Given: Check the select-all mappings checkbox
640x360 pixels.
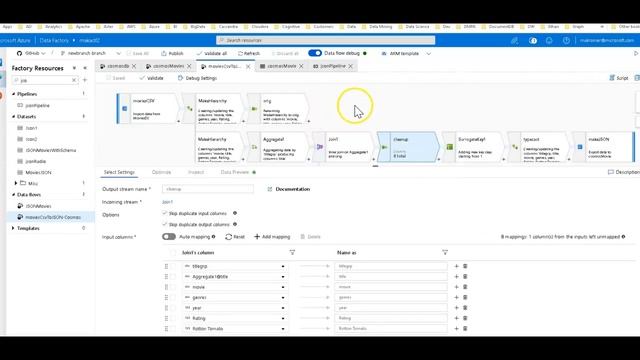Looking at the screenshot, I should (173, 253).
